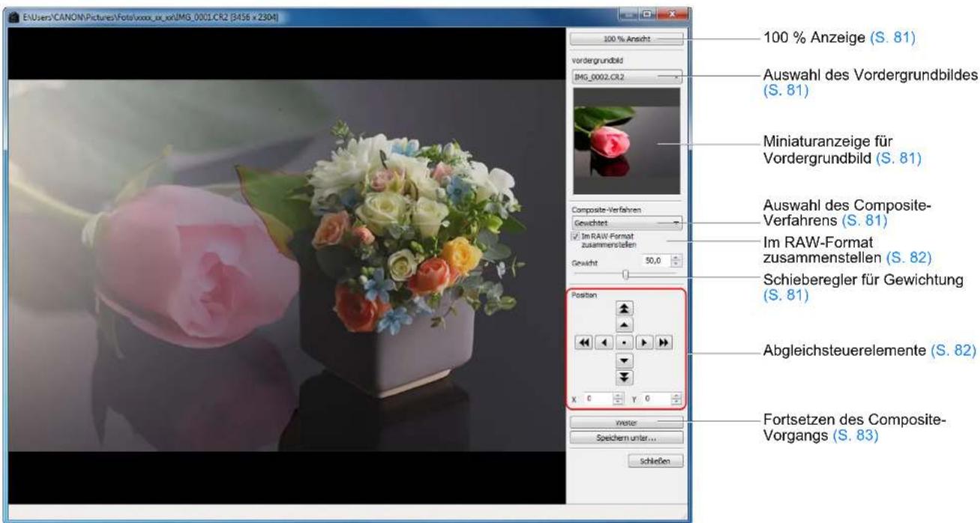Move foreground image far right double arrow
The image size is (980, 523).
pos(664,343)
